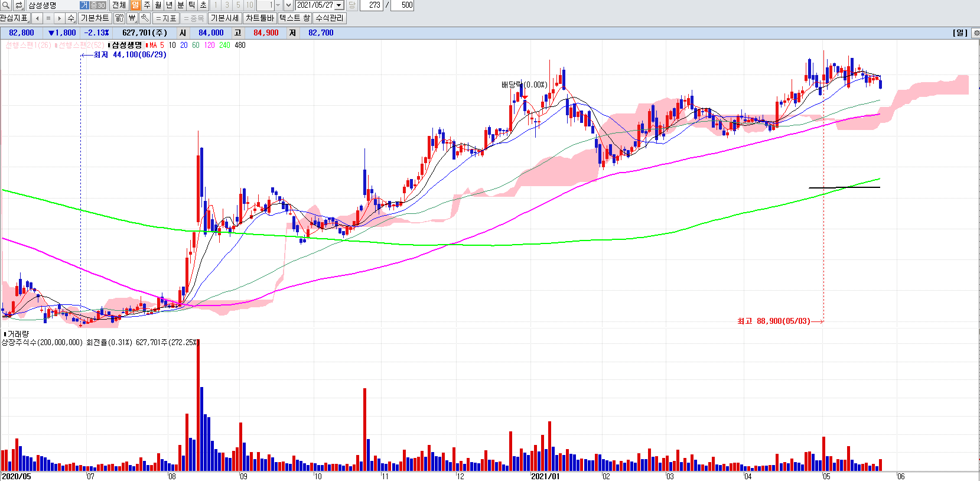Click 2021/01 on time axis
980x481 pixels.
tap(545, 476)
